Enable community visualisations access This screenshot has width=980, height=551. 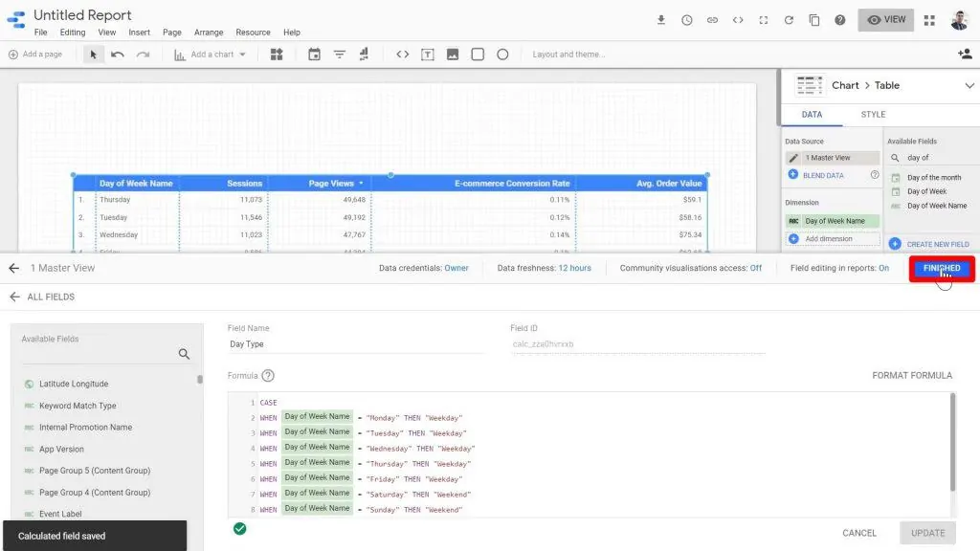tap(755, 268)
